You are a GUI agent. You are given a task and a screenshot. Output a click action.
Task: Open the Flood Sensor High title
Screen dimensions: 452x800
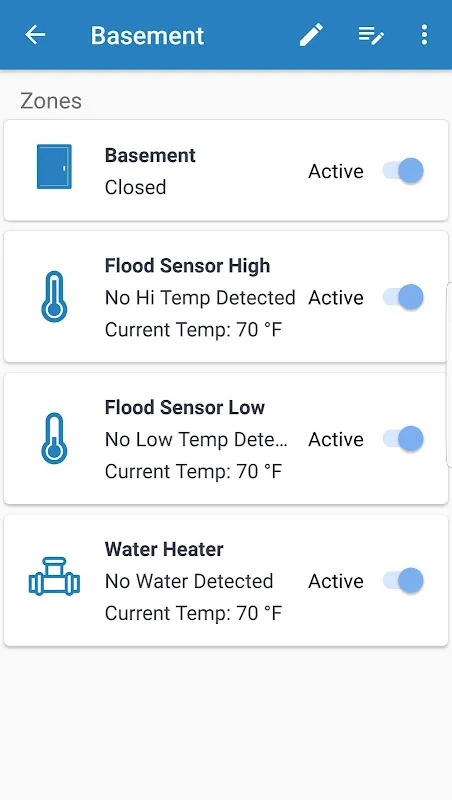point(187,266)
